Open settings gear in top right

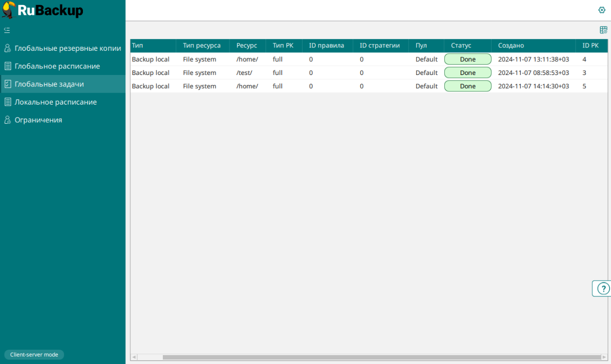pos(602,10)
